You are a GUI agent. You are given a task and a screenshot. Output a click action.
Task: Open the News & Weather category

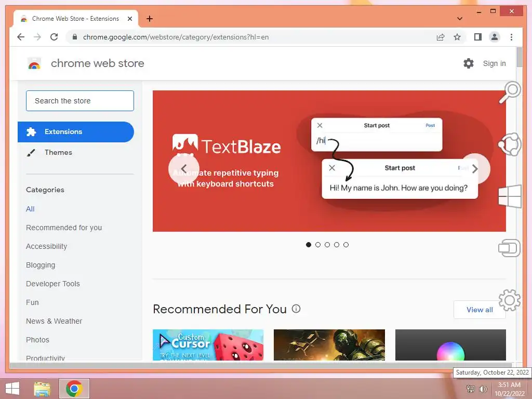[x=54, y=321]
